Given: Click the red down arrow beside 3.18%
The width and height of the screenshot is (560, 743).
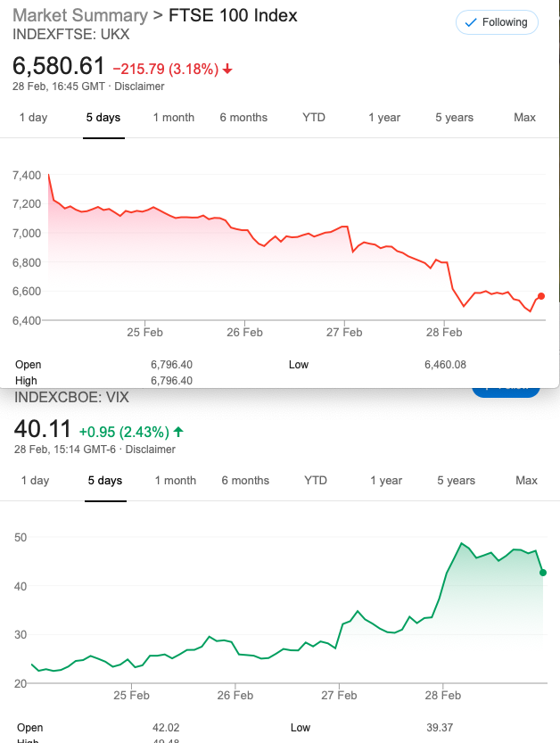Looking at the screenshot, I should 227,70.
